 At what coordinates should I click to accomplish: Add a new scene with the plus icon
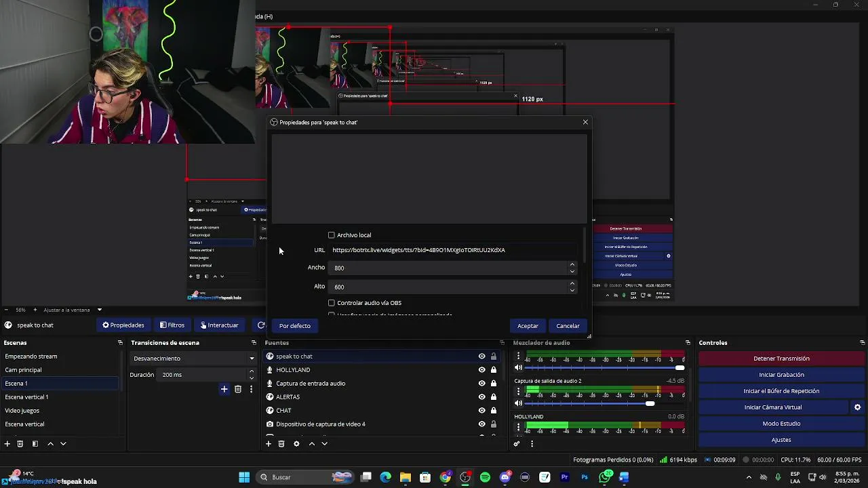click(x=7, y=444)
